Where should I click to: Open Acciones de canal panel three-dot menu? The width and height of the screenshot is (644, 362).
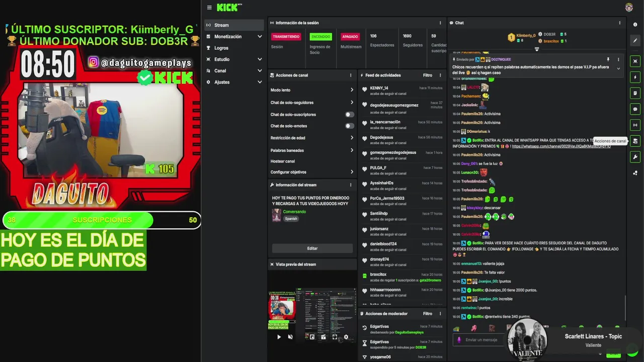(351, 75)
